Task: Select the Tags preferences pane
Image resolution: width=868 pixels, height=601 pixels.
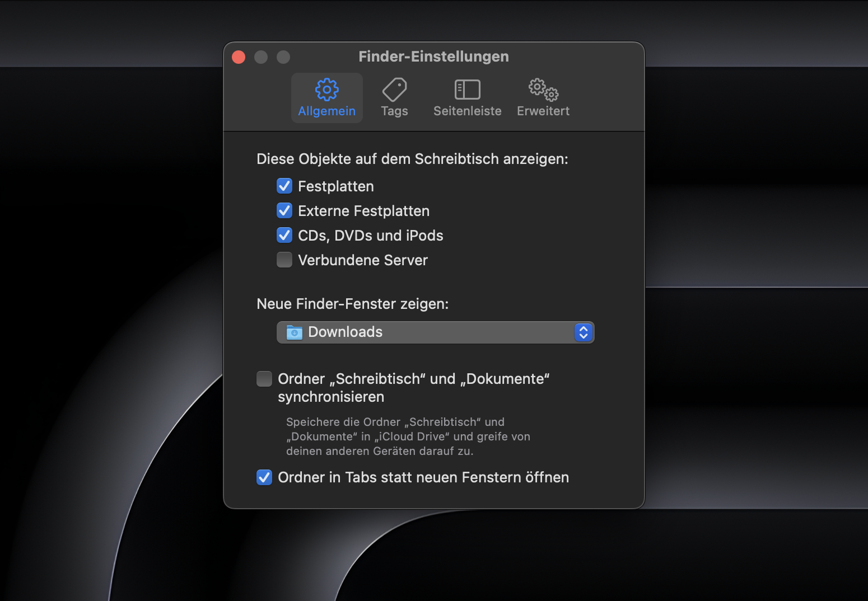Action: 394,98
